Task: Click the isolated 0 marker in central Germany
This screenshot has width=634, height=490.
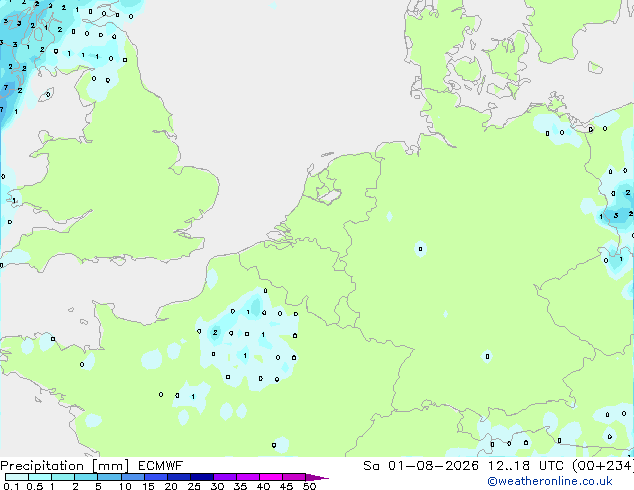Action: [x=421, y=249]
